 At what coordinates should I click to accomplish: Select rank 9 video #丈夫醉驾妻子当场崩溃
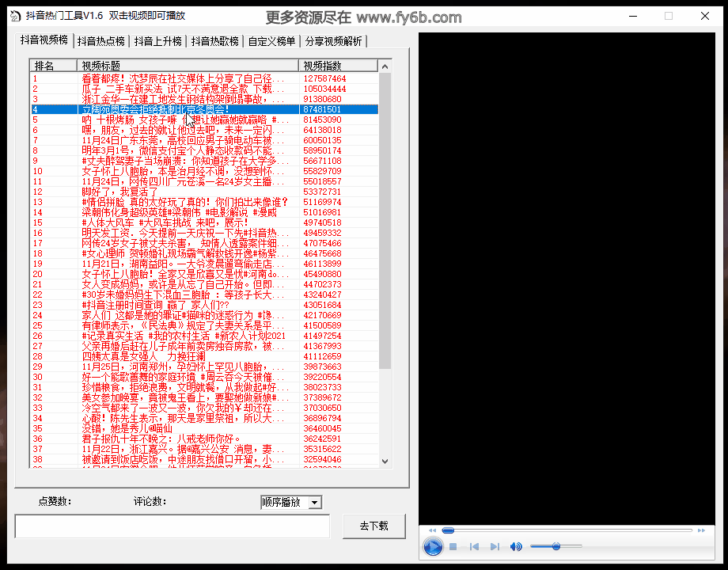tap(205, 161)
